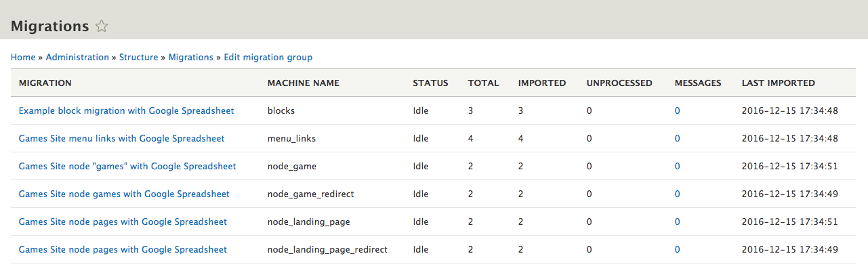Image resolution: width=868 pixels, height=277 pixels.
Task: Navigate to Migrations breadcrumb link
Action: click(x=191, y=58)
